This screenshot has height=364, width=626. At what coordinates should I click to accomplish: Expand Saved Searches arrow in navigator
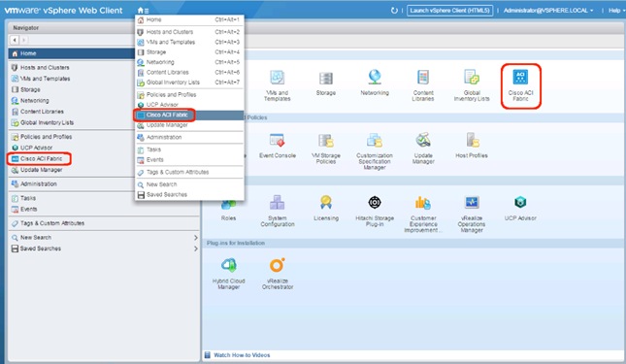tap(196, 248)
